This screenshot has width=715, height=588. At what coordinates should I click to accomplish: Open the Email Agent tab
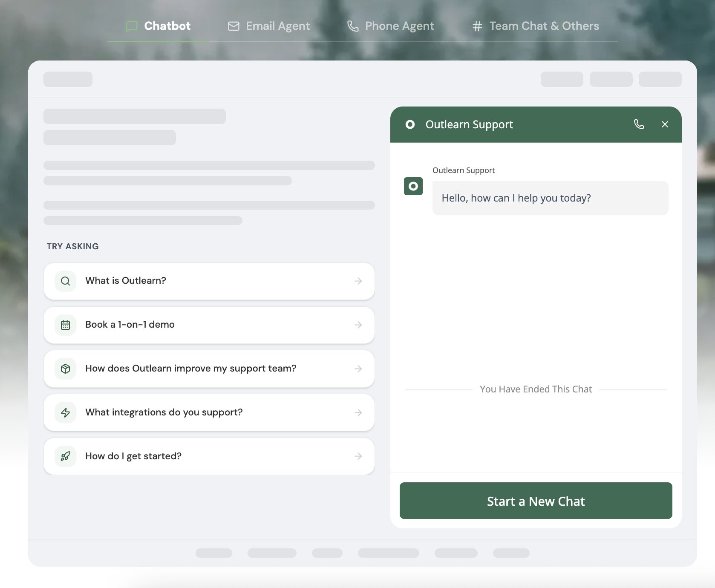[x=269, y=26]
